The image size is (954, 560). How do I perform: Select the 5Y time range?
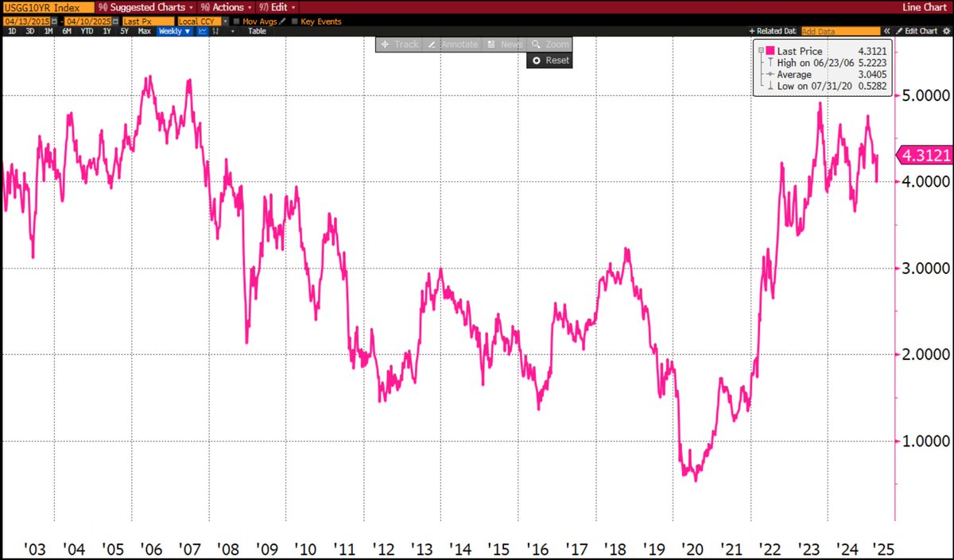point(124,31)
